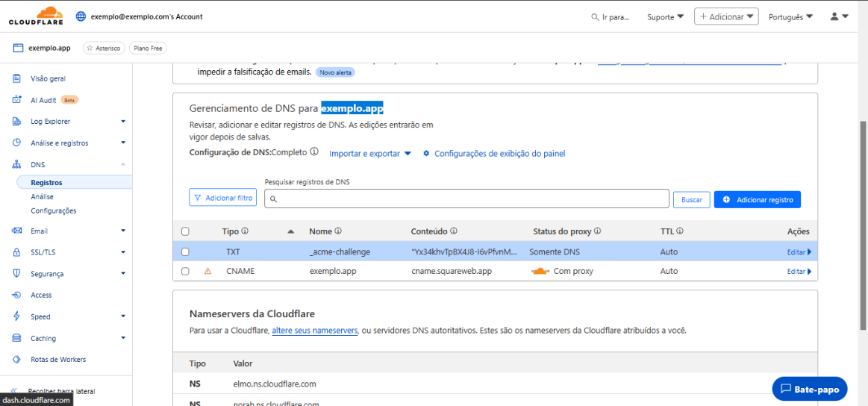Click the SSL/TLS padlock icon
868x406 pixels.
(16, 252)
